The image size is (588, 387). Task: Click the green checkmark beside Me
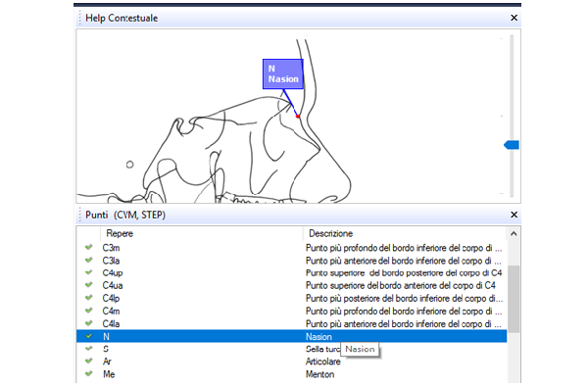(88, 373)
